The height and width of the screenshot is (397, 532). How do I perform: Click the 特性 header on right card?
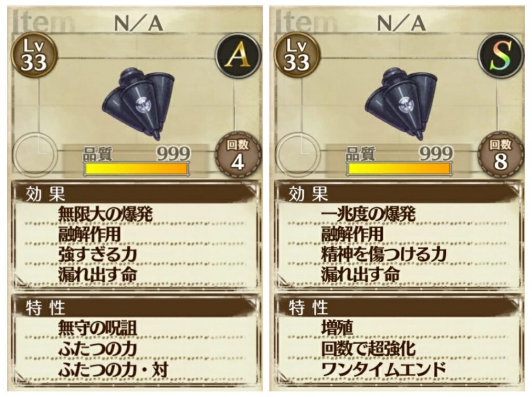point(309,308)
